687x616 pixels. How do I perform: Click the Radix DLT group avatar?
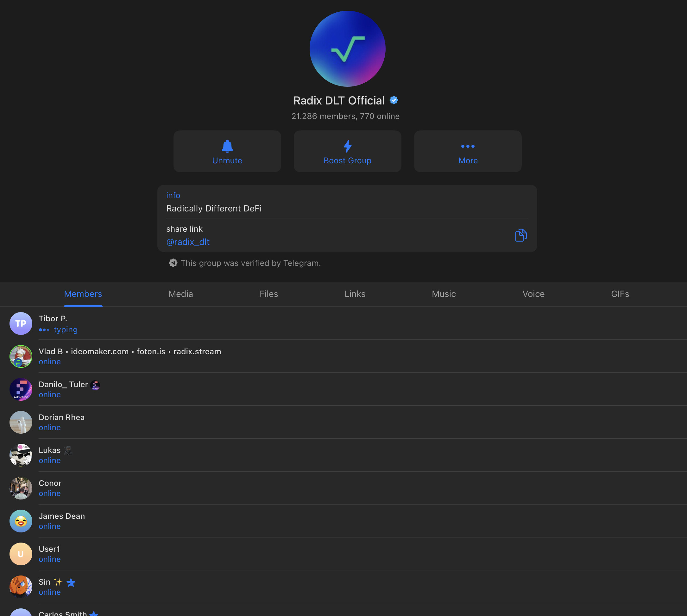[347, 49]
